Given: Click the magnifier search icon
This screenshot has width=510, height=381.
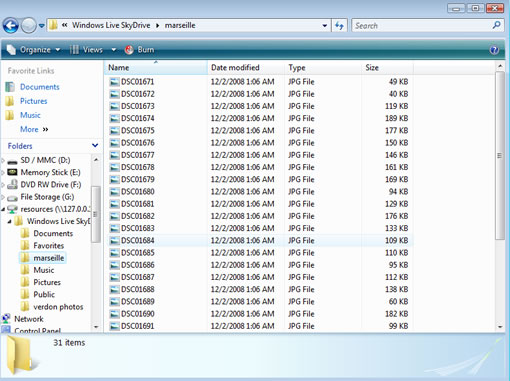Looking at the screenshot, I should point(496,25).
